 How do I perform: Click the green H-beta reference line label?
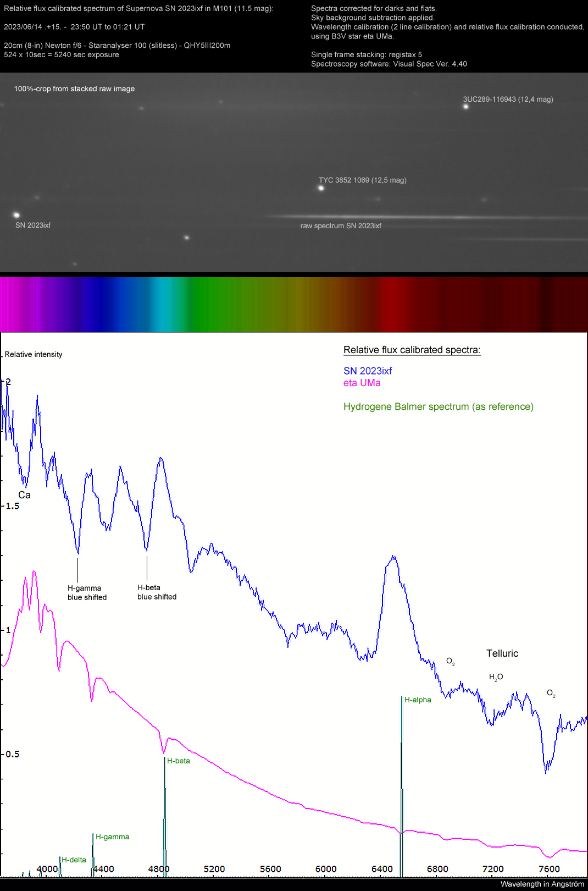point(179,761)
